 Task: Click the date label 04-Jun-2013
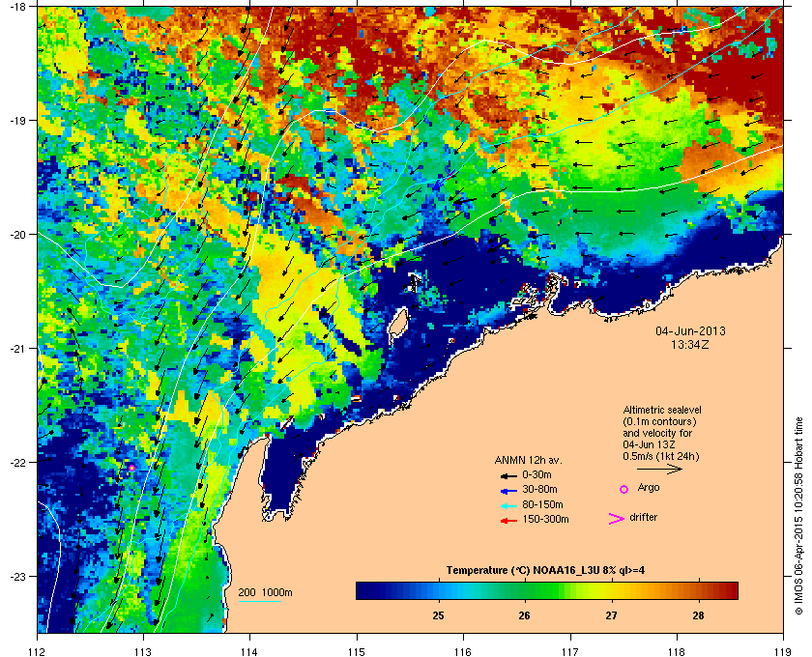690,330
